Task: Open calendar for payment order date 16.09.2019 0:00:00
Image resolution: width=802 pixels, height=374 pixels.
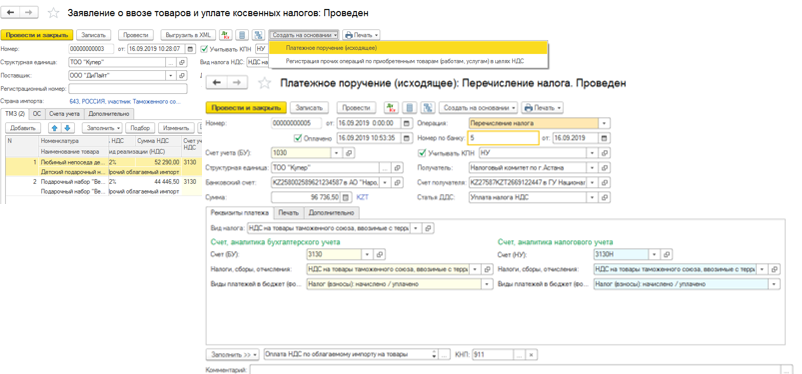Action: tap(407, 123)
